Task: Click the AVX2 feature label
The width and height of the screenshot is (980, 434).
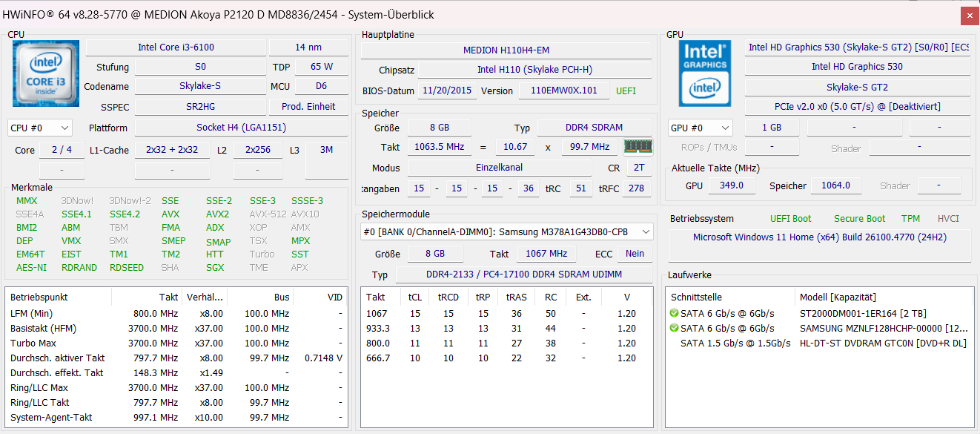Action: pyautogui.click(x=217, y=214)
